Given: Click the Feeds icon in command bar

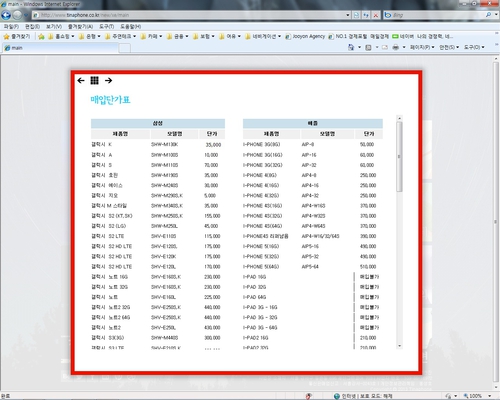Looking at the screenshot, I should (368, 47).
